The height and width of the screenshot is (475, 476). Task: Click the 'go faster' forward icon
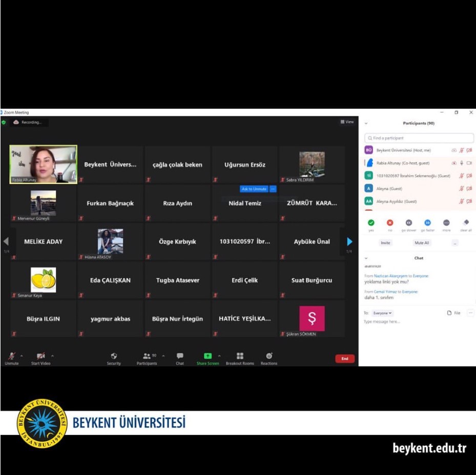427,223
